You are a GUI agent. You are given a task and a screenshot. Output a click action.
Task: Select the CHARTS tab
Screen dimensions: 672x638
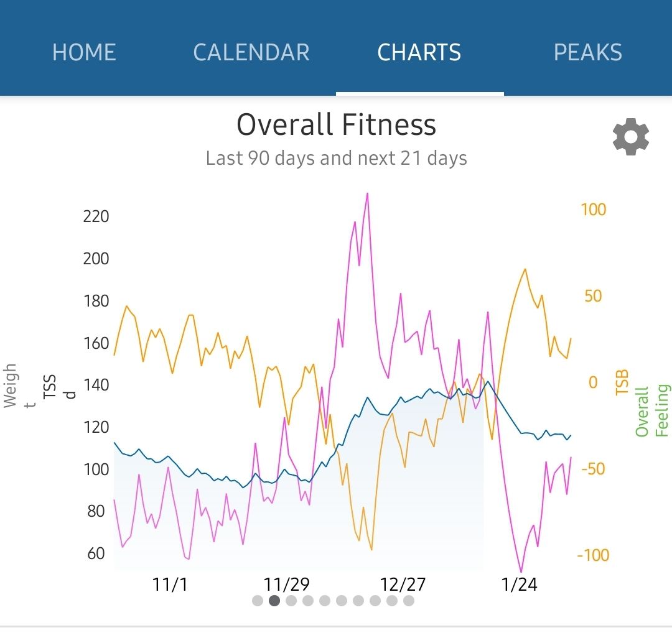point(419,52)
